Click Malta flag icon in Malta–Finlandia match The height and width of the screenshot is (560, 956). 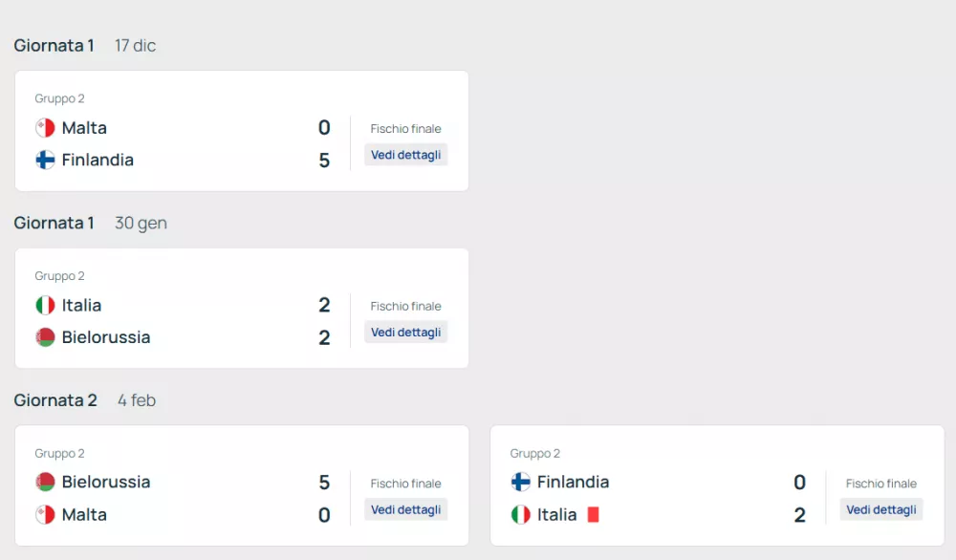(x=45, y=128)
